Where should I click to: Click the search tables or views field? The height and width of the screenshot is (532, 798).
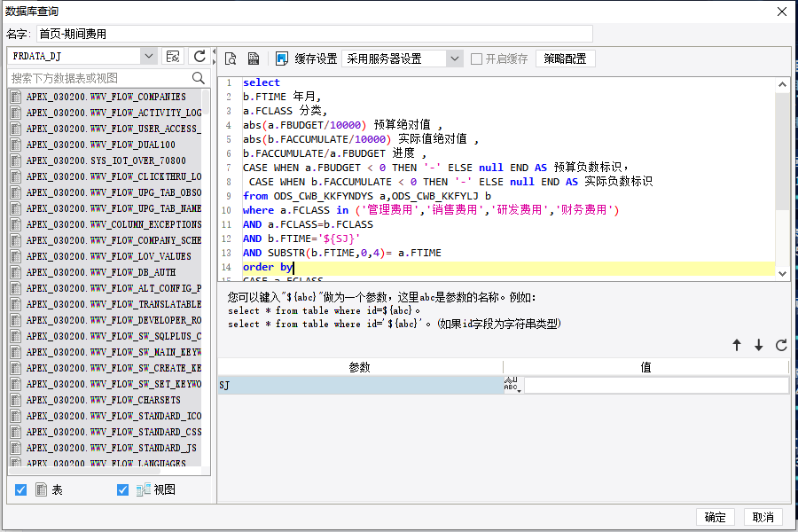(99, 78)
